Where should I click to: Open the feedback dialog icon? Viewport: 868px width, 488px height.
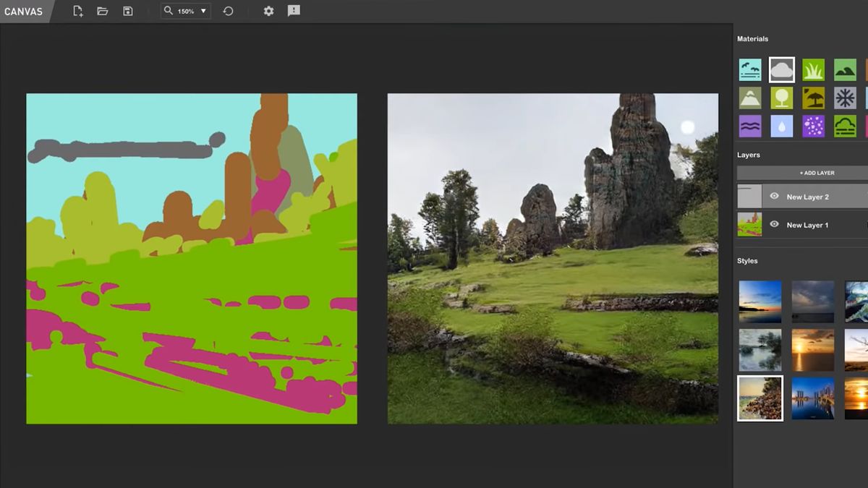click(294, 11)
